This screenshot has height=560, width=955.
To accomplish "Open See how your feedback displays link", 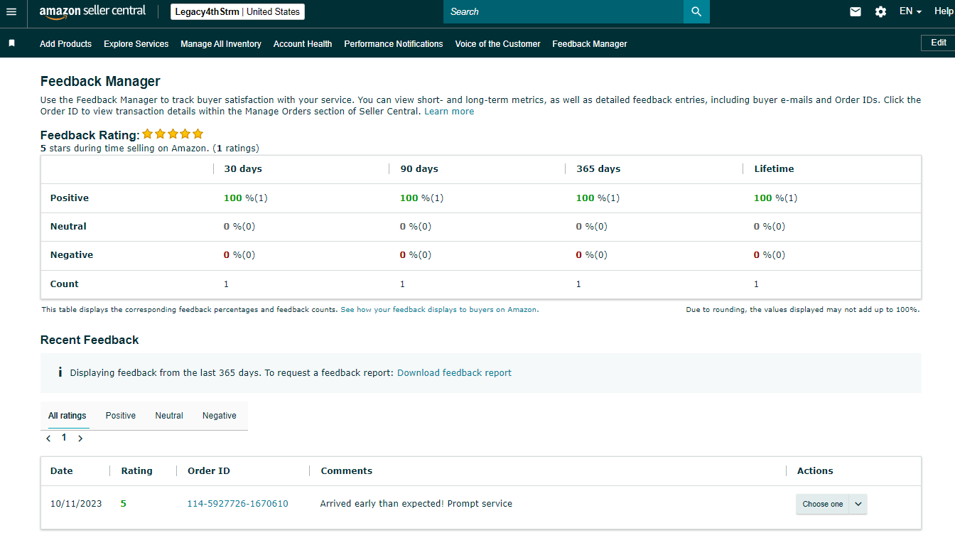I will click(438, 310).
